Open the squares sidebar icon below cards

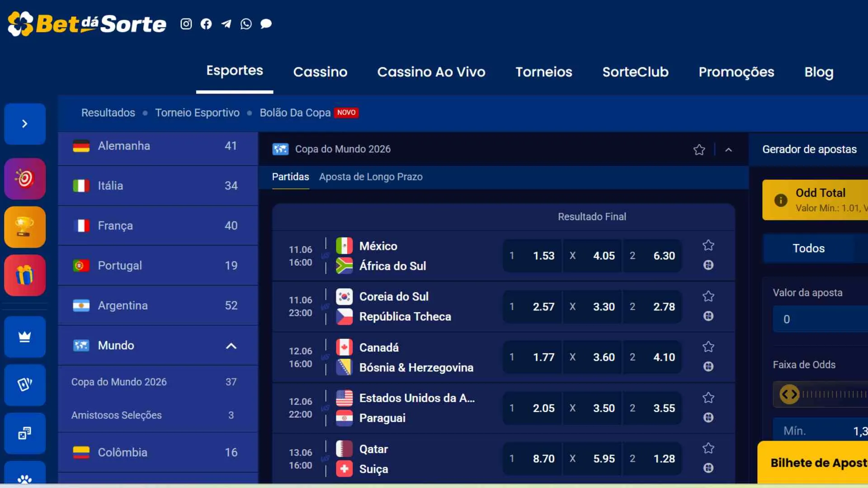(25, 433)
